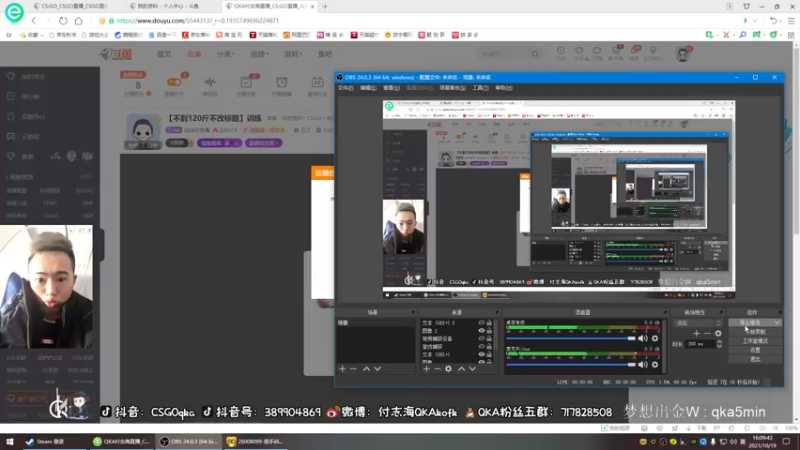Viewport: 800px width, 450px height.
Task: Expand Douyu 视频 nav dropdown
Action: (259, 54)
